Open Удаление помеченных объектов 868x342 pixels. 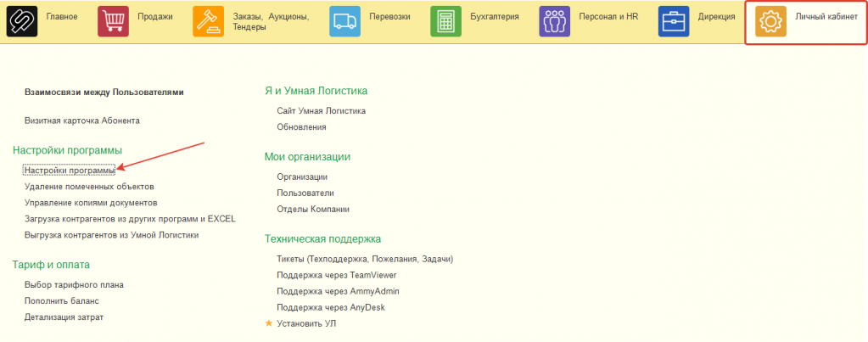pyautogui.click(x=89, y=187)
